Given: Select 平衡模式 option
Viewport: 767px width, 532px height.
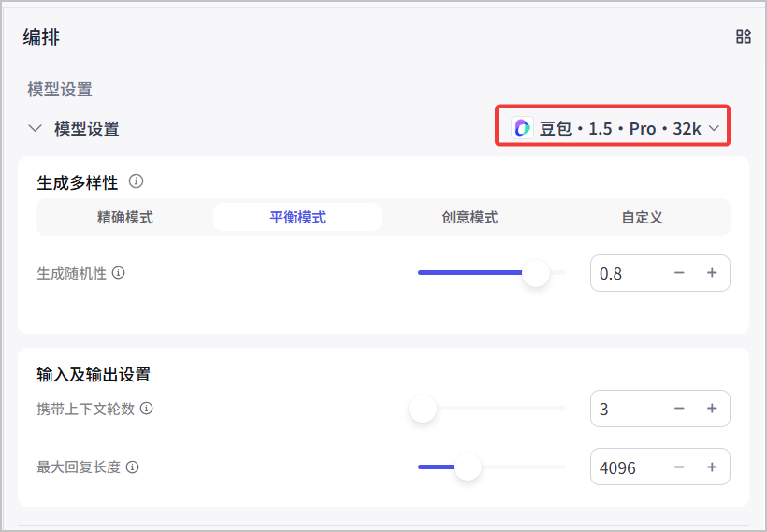Looking at the screenshot, I should (x=297, y=217).
